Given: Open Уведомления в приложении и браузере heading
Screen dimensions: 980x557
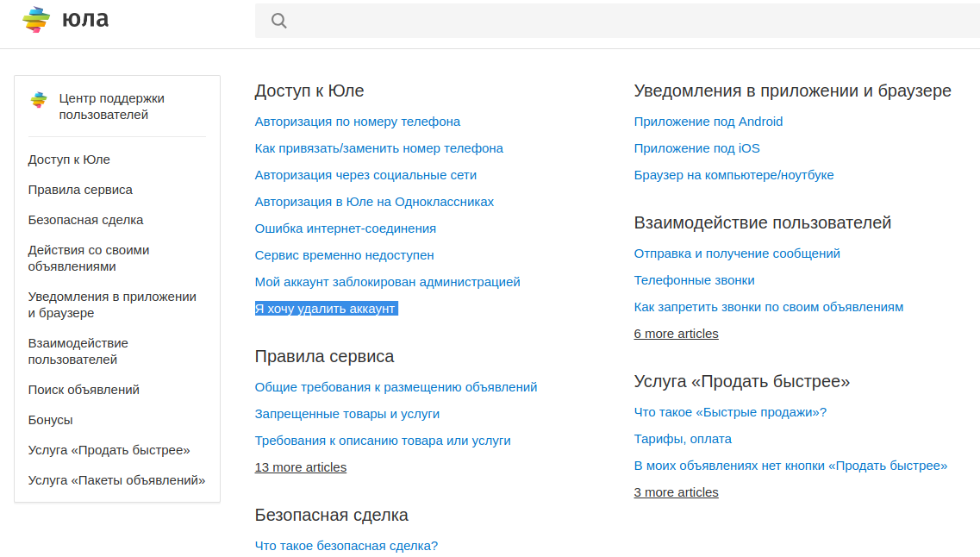Looking at the screenshot, I should coord(792,91).
